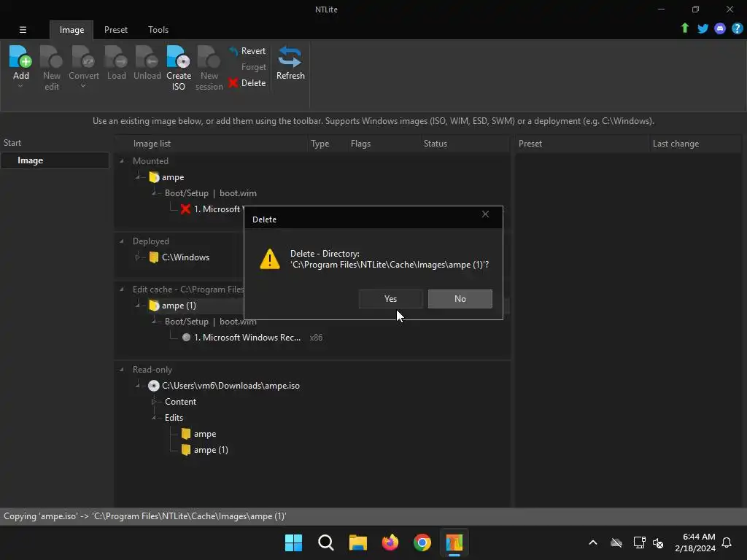This screenshot has height=560, width=747.
Task: Click the NTLite taskbar icon
Action: click(454, 542)
